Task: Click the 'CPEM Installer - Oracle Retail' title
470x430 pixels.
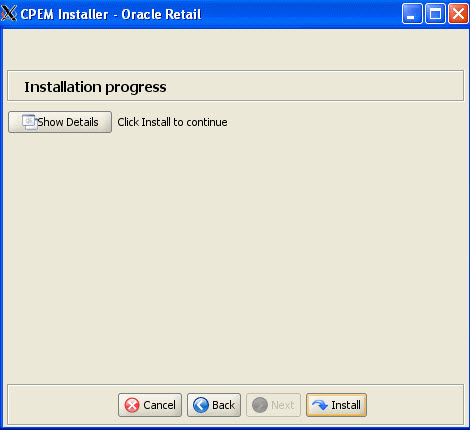Action: (111, 14)
